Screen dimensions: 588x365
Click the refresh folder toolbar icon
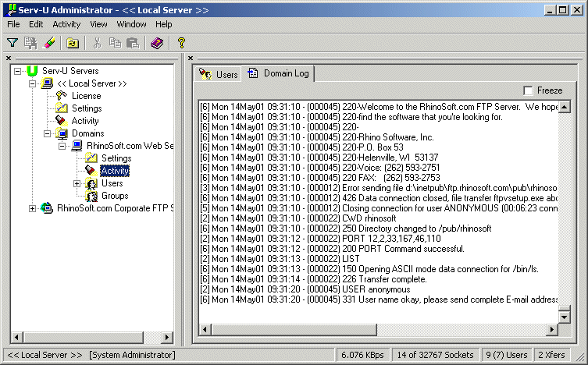click(73, 43)
